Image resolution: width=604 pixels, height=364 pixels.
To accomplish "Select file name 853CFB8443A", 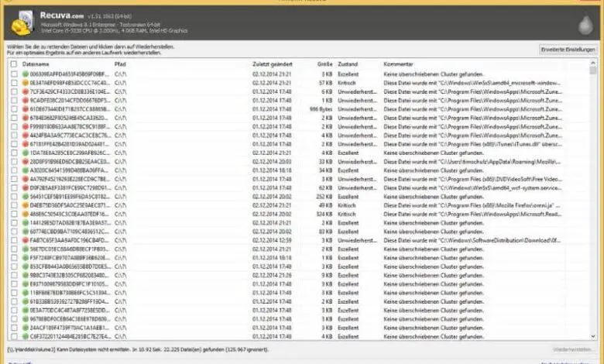I will pyautogui.click(x=70, y=266).
